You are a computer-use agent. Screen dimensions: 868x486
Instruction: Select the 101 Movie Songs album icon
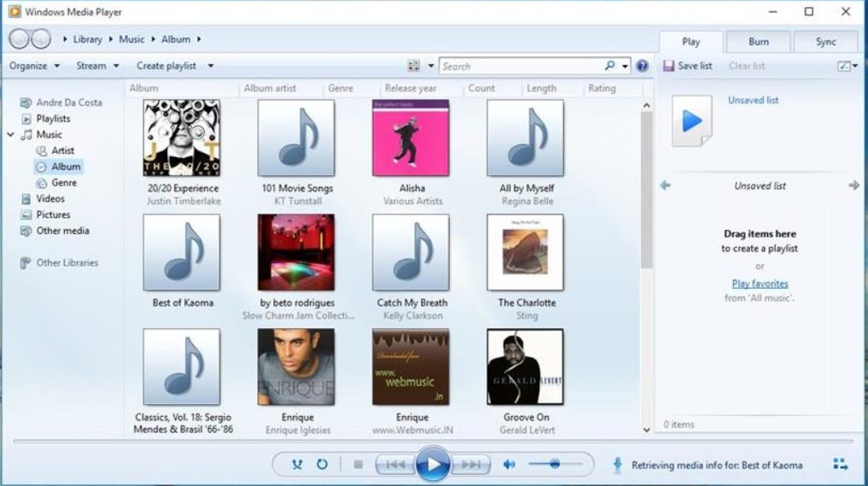click(296, 138)
